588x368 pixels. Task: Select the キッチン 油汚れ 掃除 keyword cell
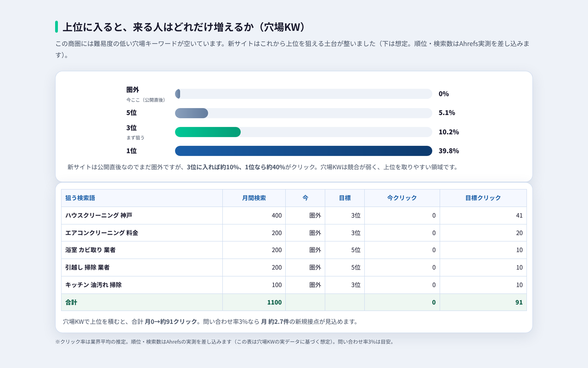(x=142, y=285)
